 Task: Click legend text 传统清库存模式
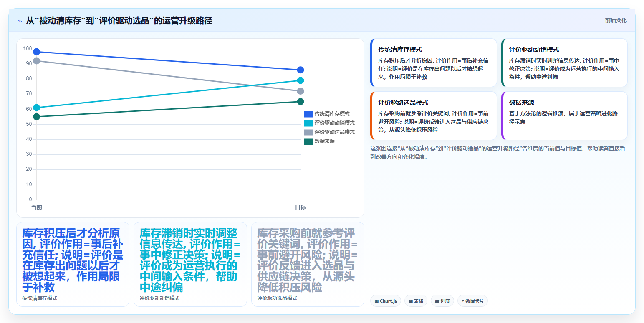[x=332, y=114]
